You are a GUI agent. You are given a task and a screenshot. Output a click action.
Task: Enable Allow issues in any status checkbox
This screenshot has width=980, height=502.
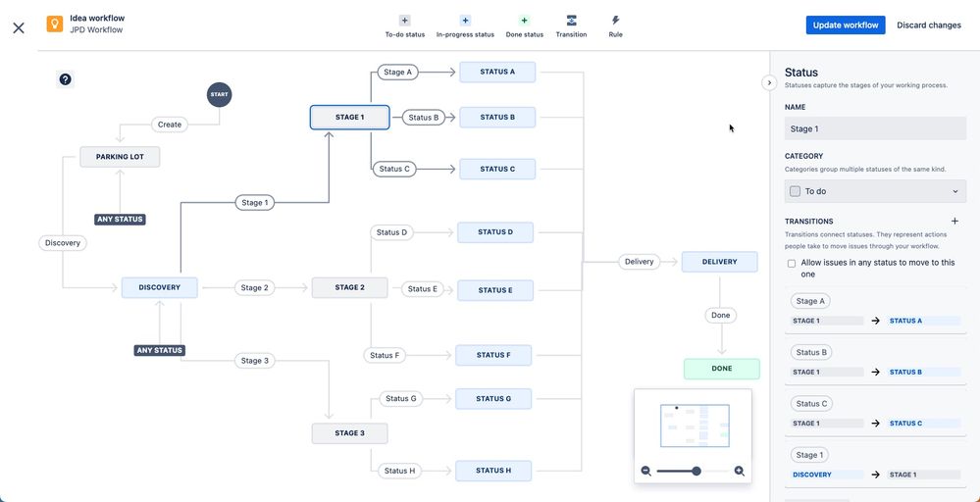point(792,264)
